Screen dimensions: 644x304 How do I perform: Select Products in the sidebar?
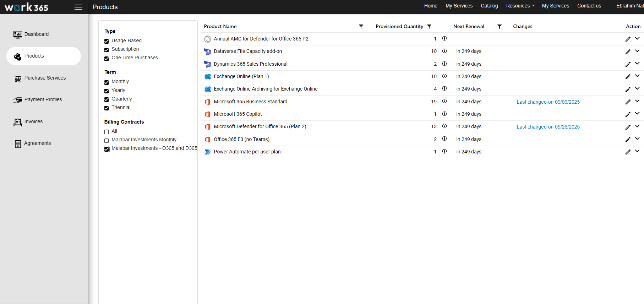[x=44, y=56]
